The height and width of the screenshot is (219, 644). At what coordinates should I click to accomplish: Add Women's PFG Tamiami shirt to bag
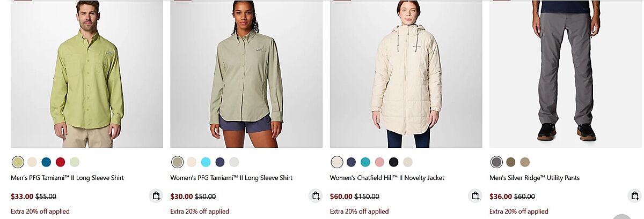click(x=316, y=196)
